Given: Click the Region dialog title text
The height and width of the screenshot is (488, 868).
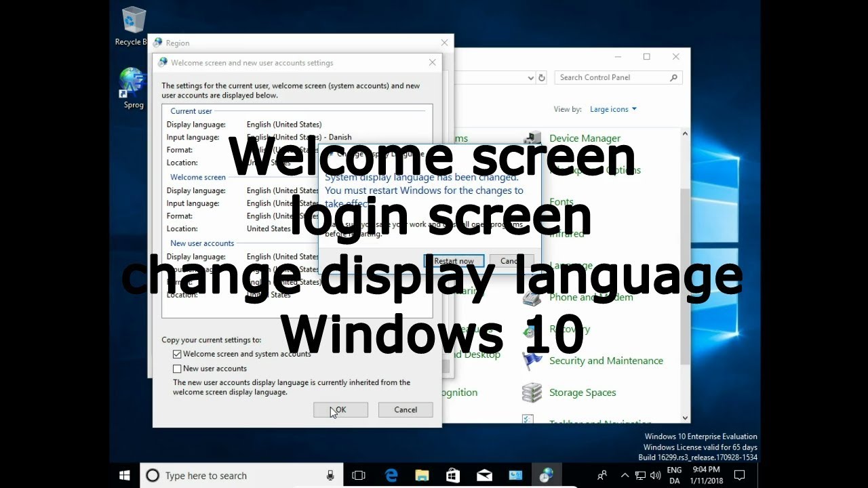Looking at the screenshot, I should (x=178, y=43).
